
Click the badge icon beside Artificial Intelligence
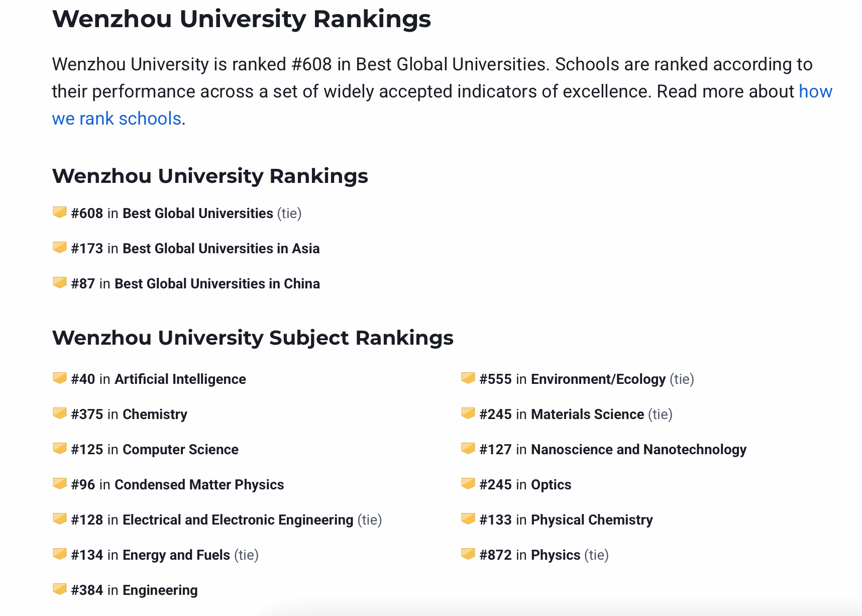click(60, 378)
